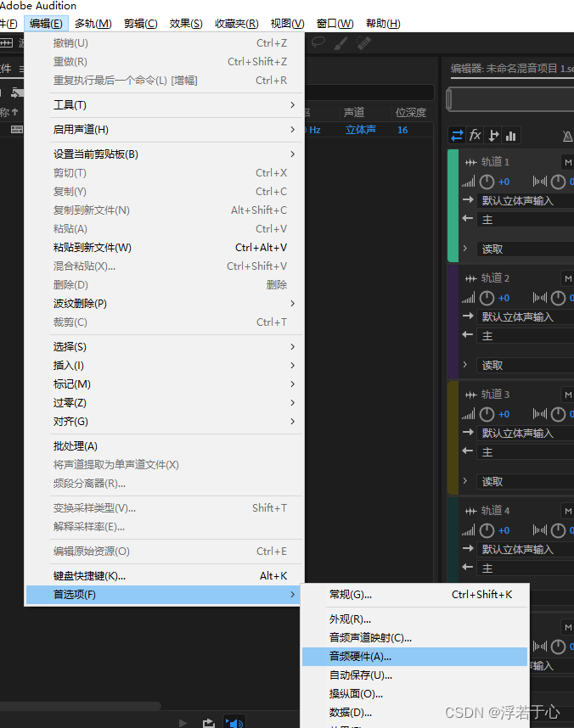Choose 音频声道映射(C)... entry

pyautogui.click(x=414, y=638)
